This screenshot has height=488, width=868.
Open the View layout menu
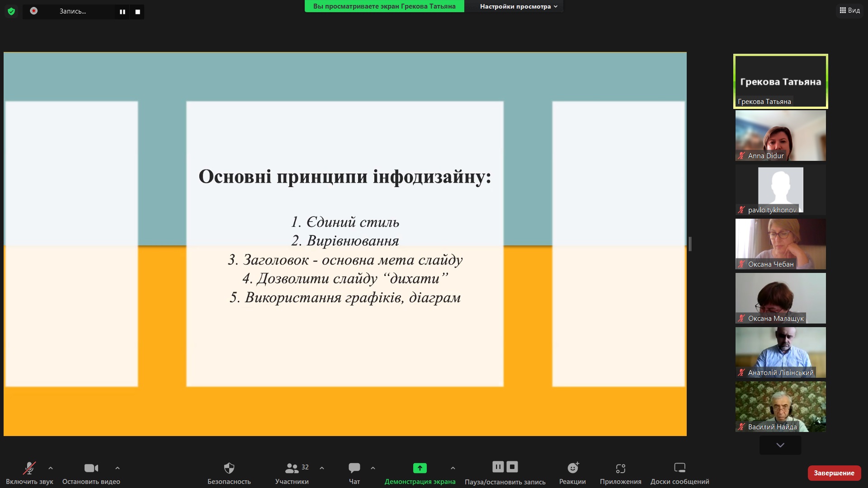[850, 10]
